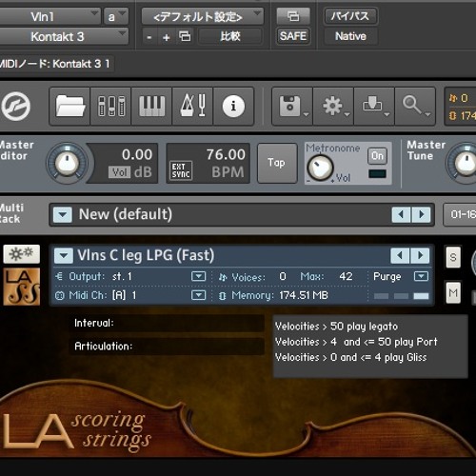This screenshot has height=476, width=476.
Task: Open the multi rack New (default) dropdown
Action: (63, 214)
